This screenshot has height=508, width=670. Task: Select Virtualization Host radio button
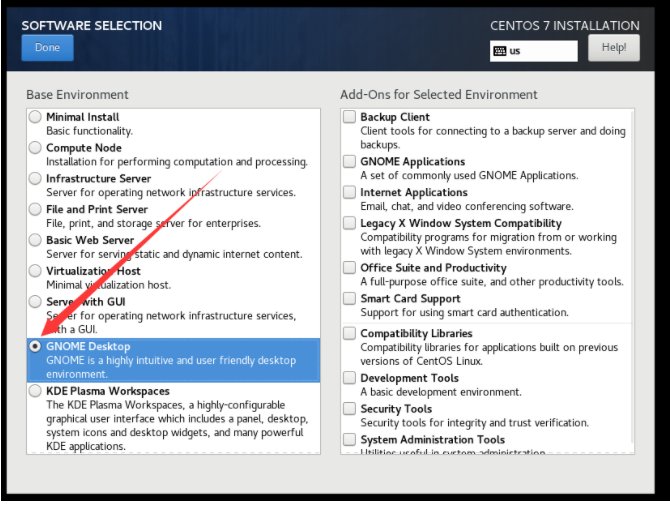point(36,271)
